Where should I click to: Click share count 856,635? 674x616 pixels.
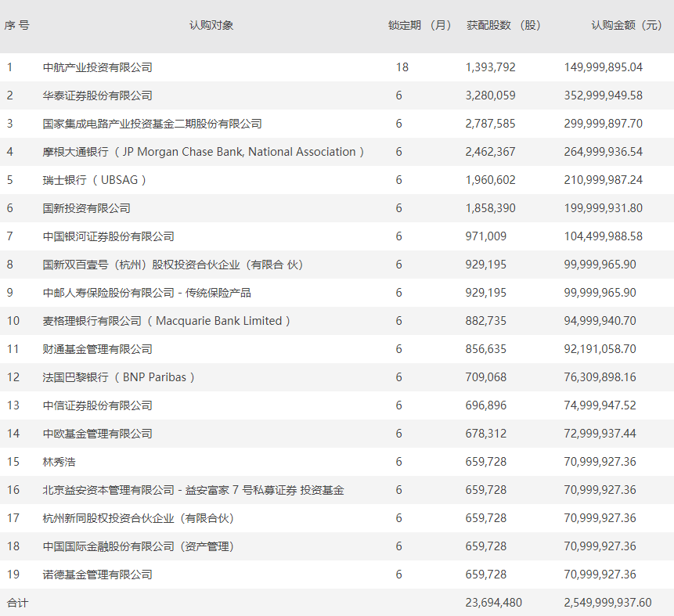pos(485,349)
